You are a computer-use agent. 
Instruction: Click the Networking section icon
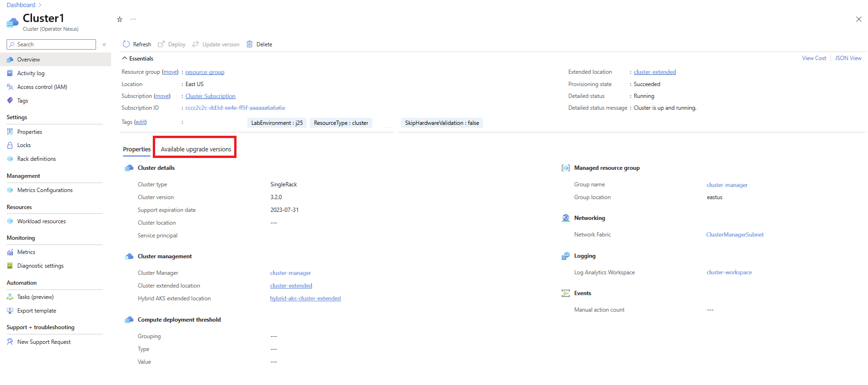click(566, 218)
